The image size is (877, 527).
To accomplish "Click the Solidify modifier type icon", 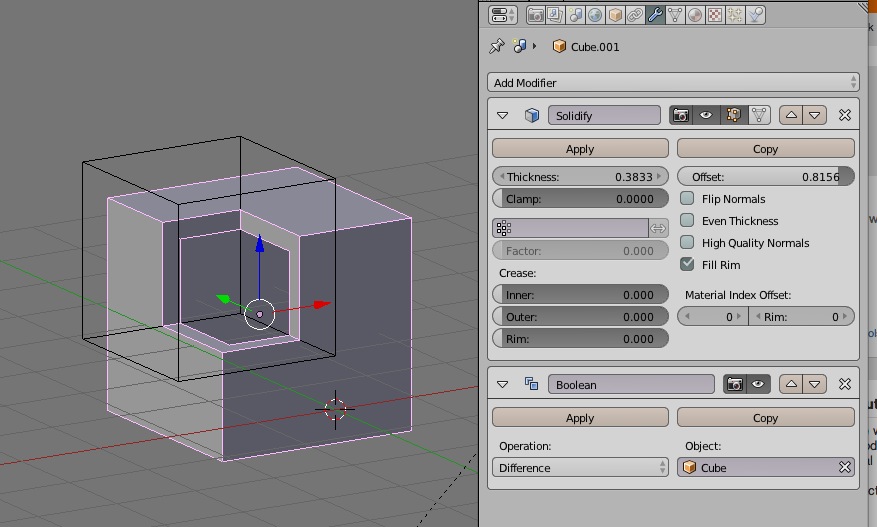I will (x=531, y=116).
